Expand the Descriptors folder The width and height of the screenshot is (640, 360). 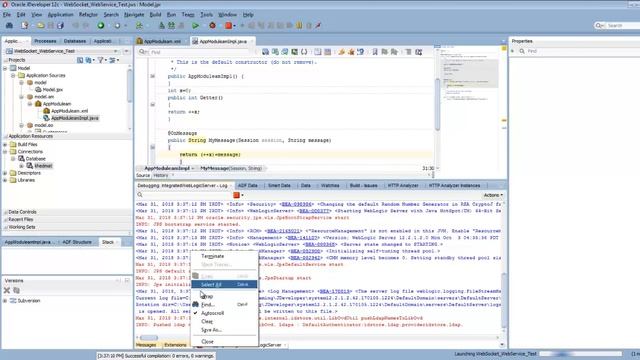[x=5, y=173]
